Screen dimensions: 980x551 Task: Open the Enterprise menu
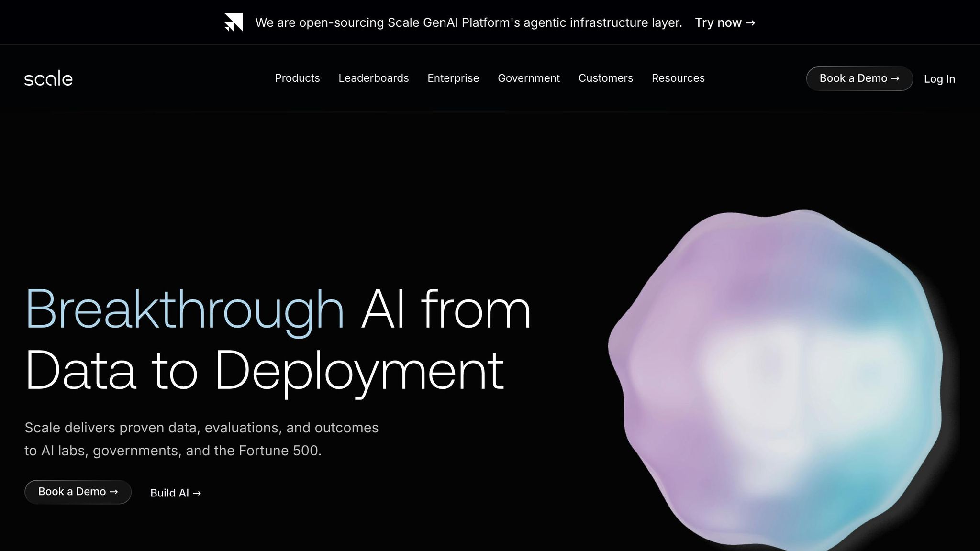pyautogui.click(x=453, y=78)
